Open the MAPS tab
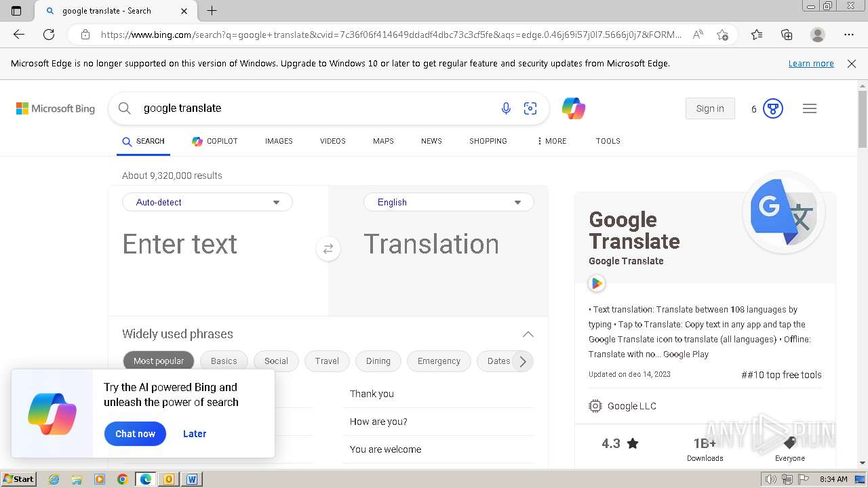Image resolution: width=868 pixels, height=488 pixels. [383, 141]
